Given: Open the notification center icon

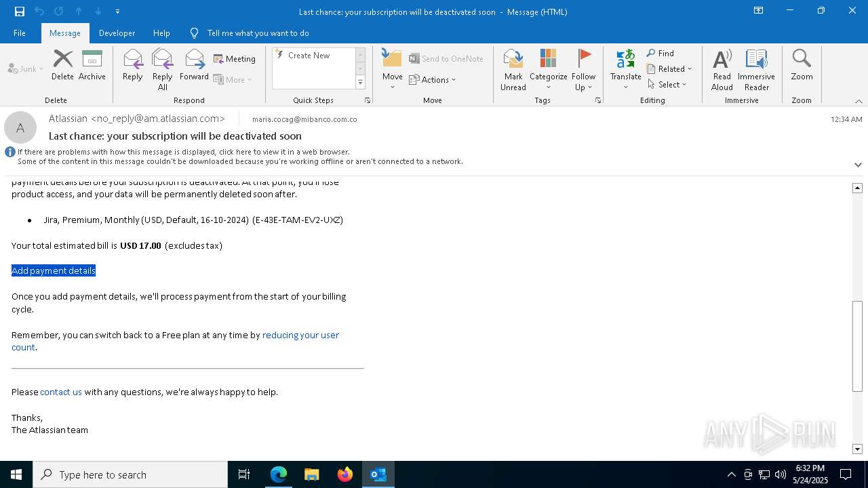Looking at the screenshot, I should coord(846,474).
